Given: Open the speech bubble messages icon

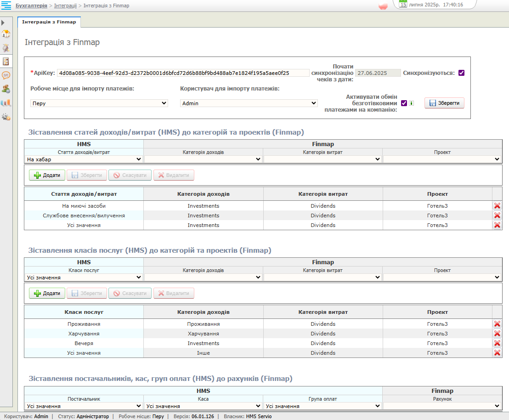Looking at the screenshot, I should pos(6,75).
